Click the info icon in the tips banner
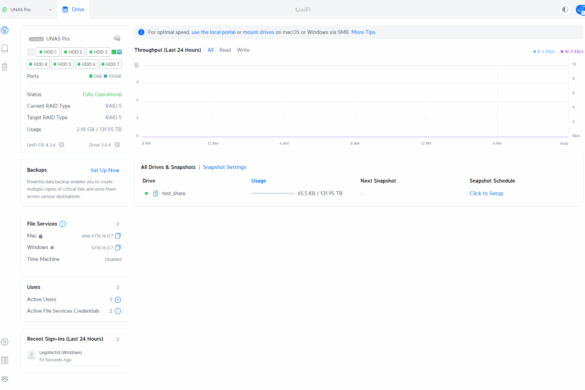 coord(141,32)
